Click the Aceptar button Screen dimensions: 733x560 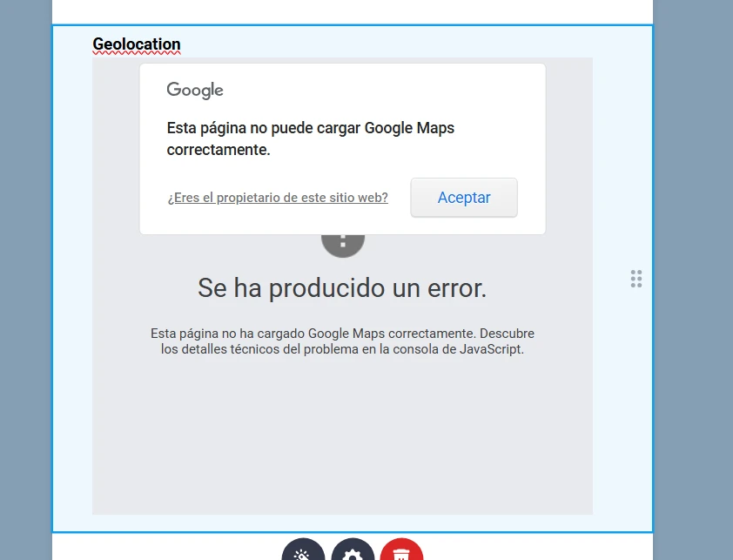click(464, 198)
